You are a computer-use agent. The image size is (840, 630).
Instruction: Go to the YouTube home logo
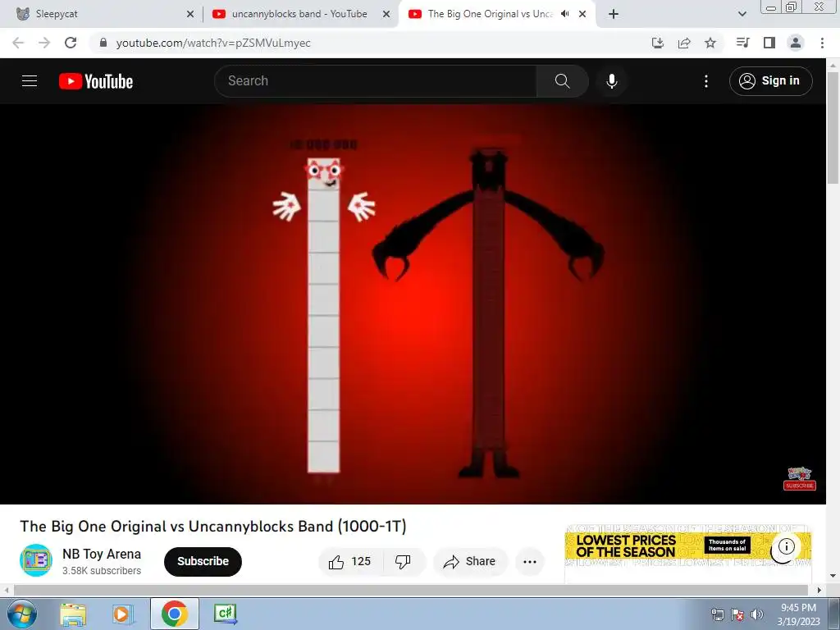(96, 81)
